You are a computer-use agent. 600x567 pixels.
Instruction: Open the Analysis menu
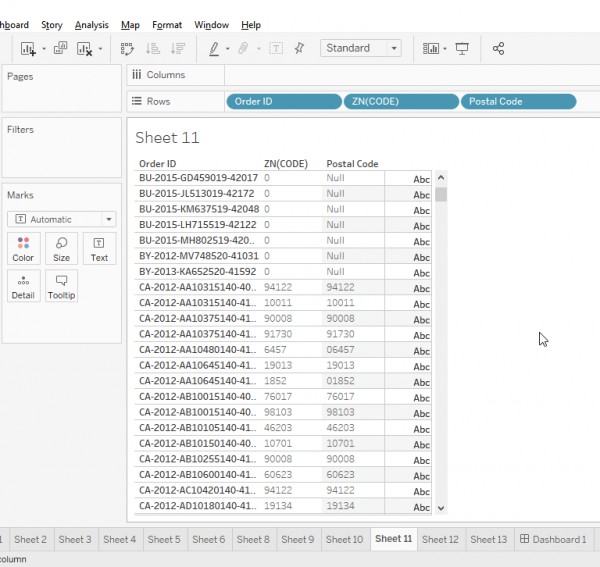(x=91, y=25)
